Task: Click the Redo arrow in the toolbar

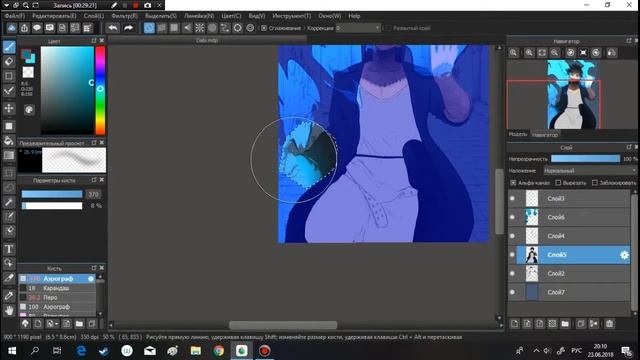Action: [128, 28]
